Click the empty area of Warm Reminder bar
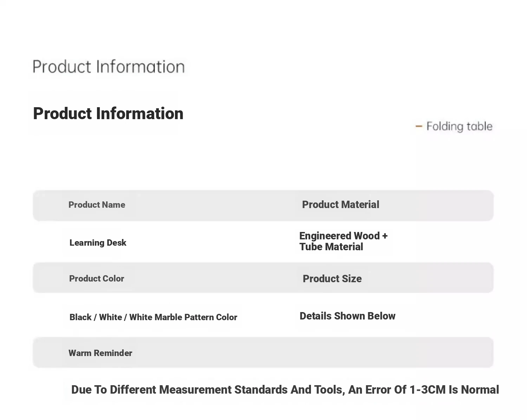 313,353
